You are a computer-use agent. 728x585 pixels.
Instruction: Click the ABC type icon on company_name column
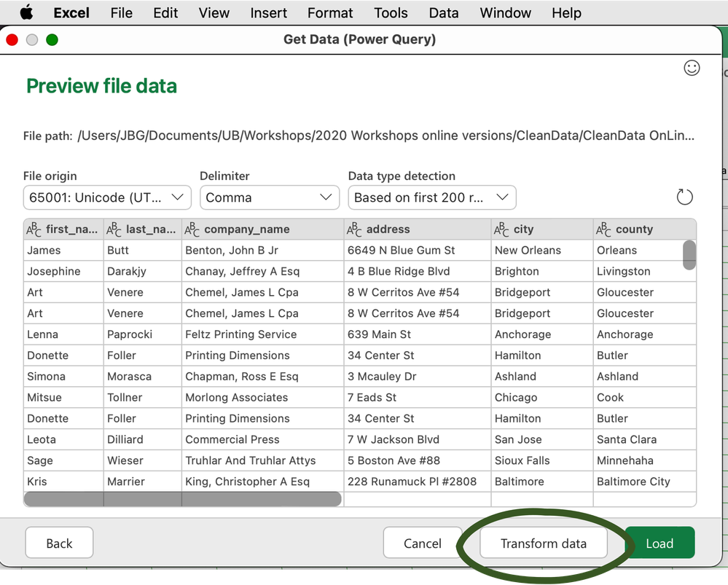192,229
